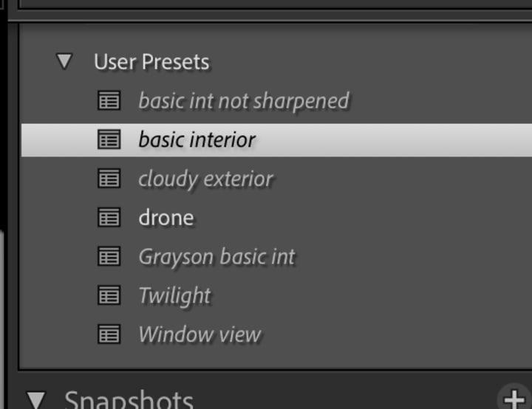Click the preset icon beside basic int not sharpened
This screenshot has width=532, height=409.
pyautogui.click(x=109, y=100)
